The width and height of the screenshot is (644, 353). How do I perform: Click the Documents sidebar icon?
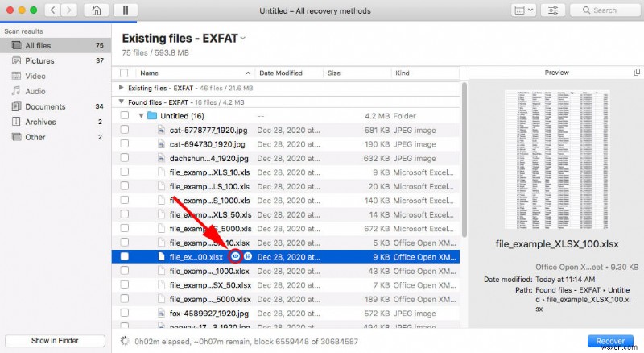[16, 106]
